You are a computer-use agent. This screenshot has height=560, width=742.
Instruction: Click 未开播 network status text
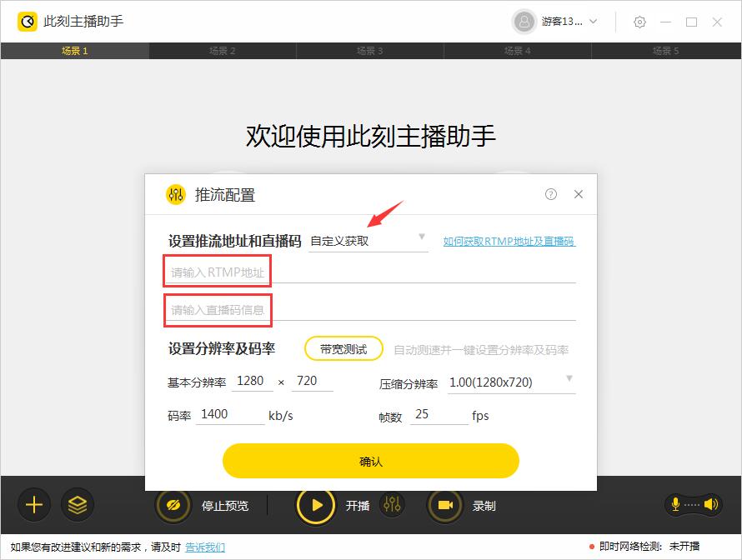pyautogui.click(x=684, y=547)
